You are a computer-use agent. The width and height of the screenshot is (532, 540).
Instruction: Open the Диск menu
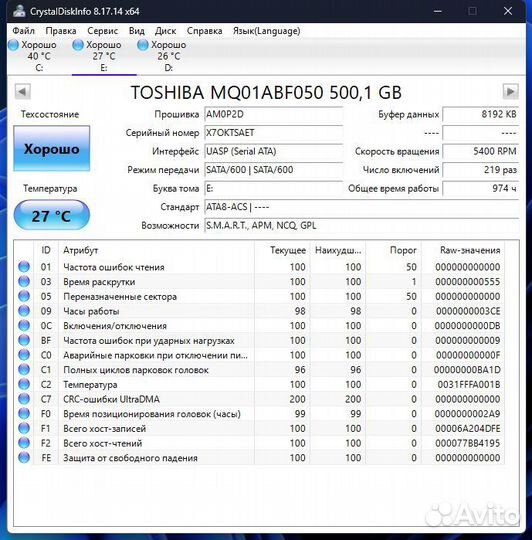[x=166, y=31]
